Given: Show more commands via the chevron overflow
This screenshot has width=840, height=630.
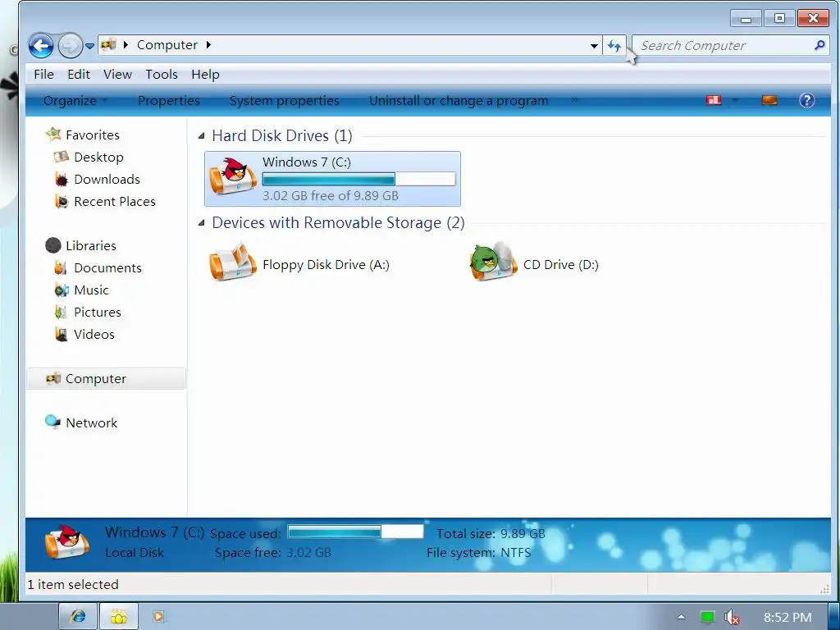Looking at the screenshot, I should pos(574,99).
